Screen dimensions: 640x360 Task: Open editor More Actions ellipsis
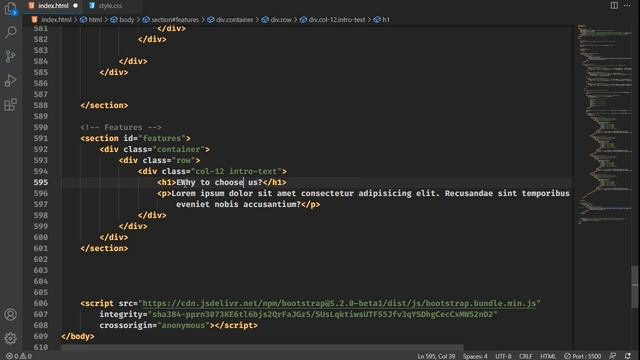coord(627,5)
